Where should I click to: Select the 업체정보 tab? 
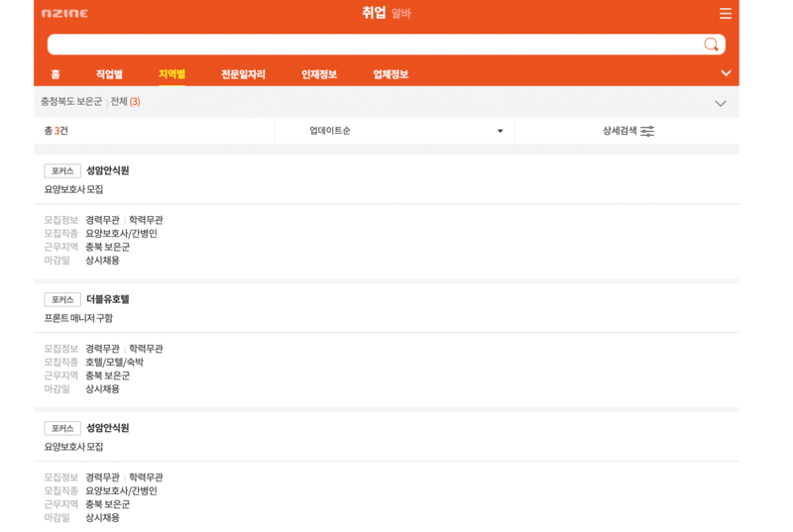point(391,74)
